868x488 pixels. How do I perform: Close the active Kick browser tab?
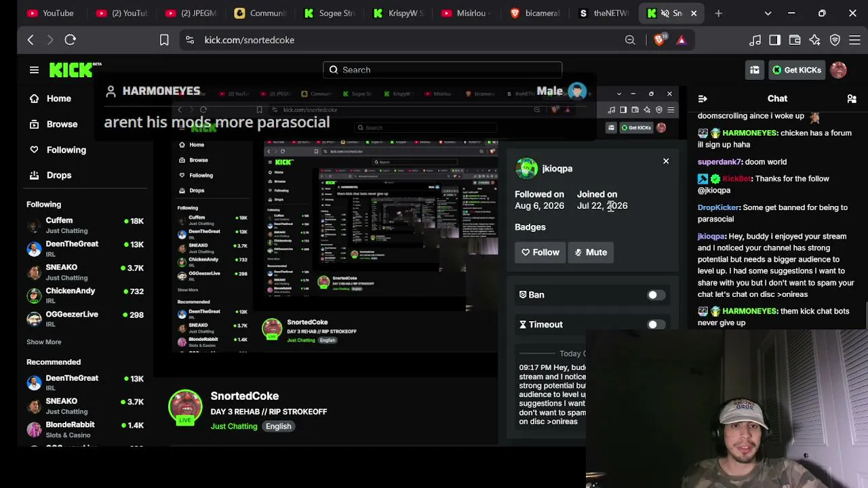click(694, 13)
